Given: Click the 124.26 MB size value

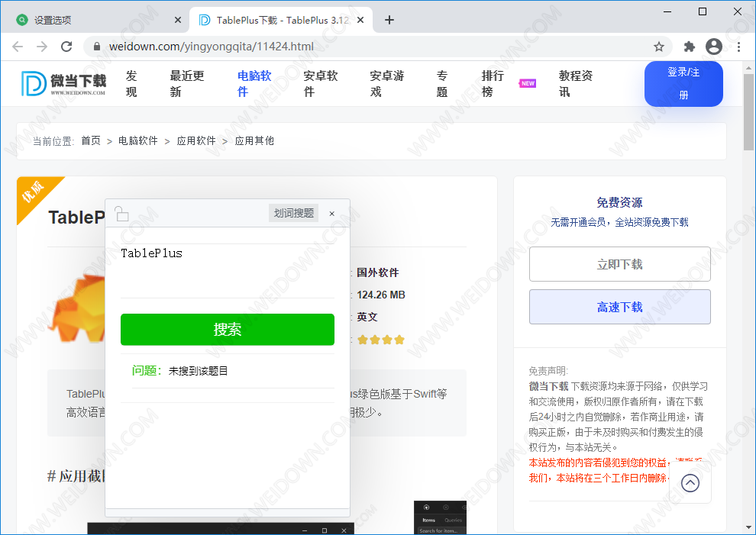Looking at the screenshot, I should tap(381, 295).
